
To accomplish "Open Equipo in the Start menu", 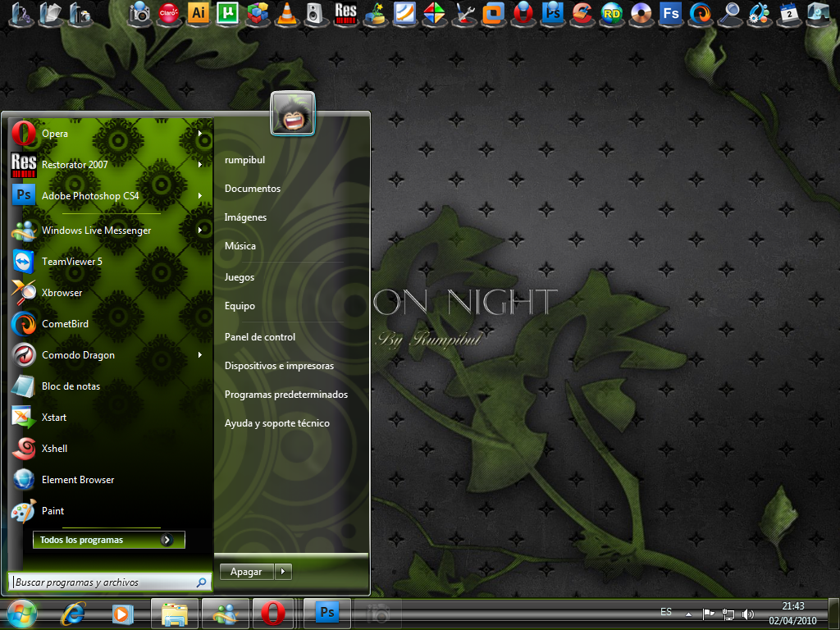I will pyautogui.click(x=240, y=306).
